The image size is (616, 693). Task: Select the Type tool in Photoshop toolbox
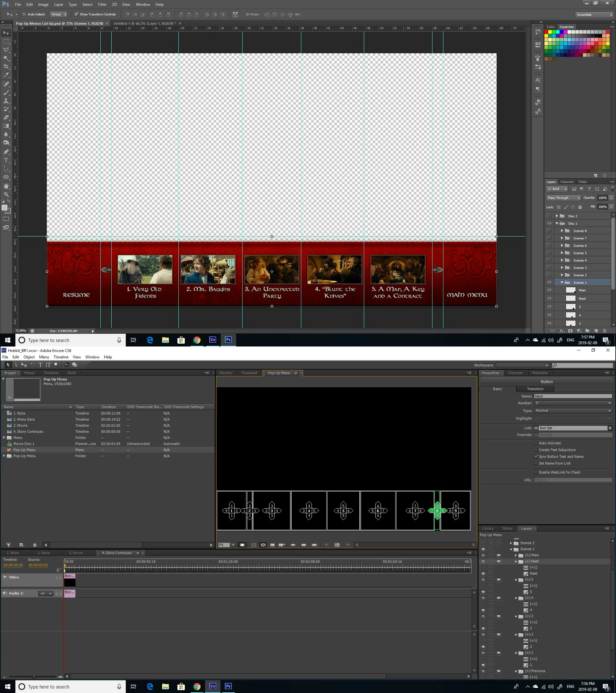click(6, 160)
